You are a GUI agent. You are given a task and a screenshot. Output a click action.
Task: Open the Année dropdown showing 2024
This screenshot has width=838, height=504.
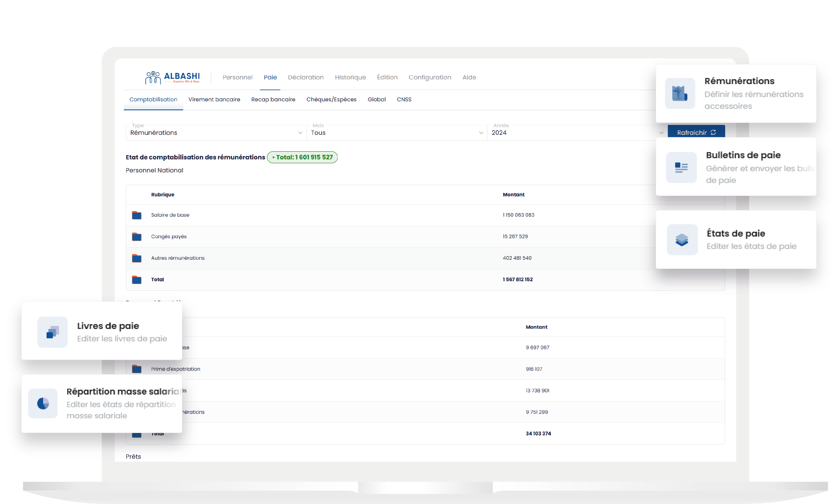coord(577,133)
